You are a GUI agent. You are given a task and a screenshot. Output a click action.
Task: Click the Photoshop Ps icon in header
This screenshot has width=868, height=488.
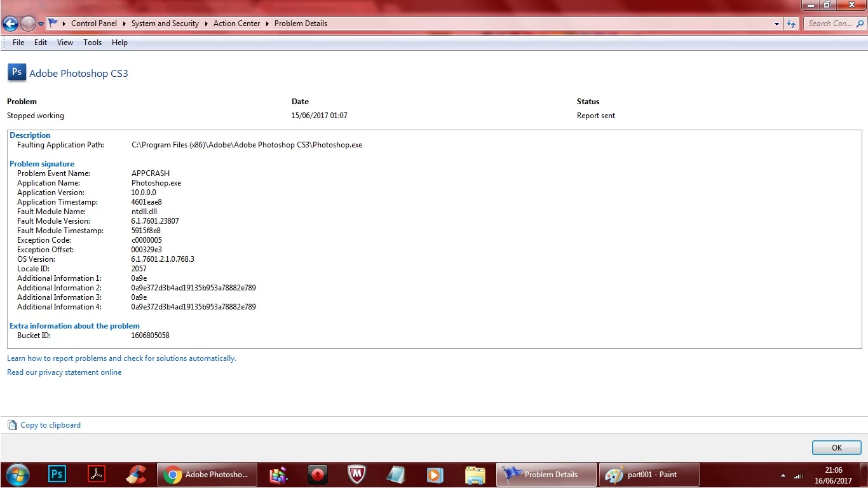click(17, 72)
